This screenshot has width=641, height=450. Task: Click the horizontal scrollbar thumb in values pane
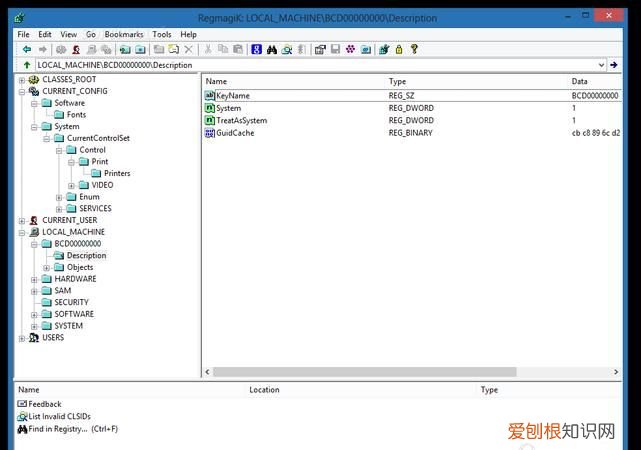(364, 372)
